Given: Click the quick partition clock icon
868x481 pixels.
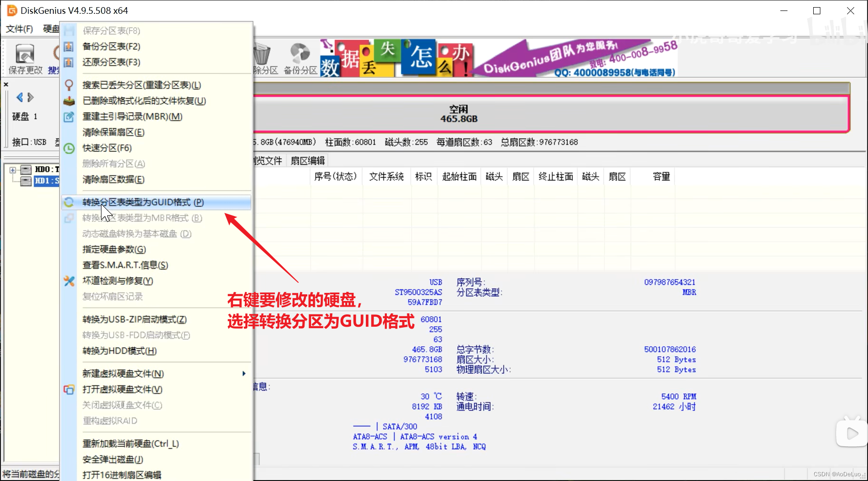Looking at the screenshot, I should pos(69,148).
